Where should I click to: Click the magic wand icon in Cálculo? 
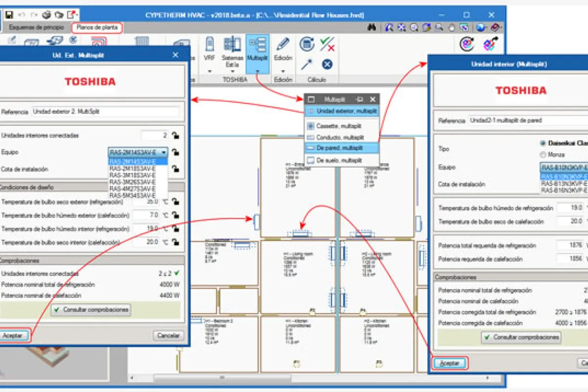pyautogui.click(x=307, y=64)
